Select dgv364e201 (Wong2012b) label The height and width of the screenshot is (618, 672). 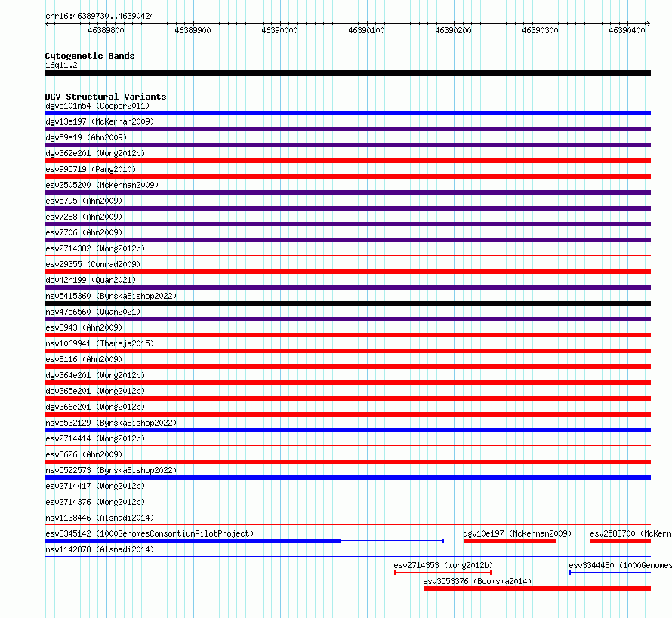click(x=95, y=375)
